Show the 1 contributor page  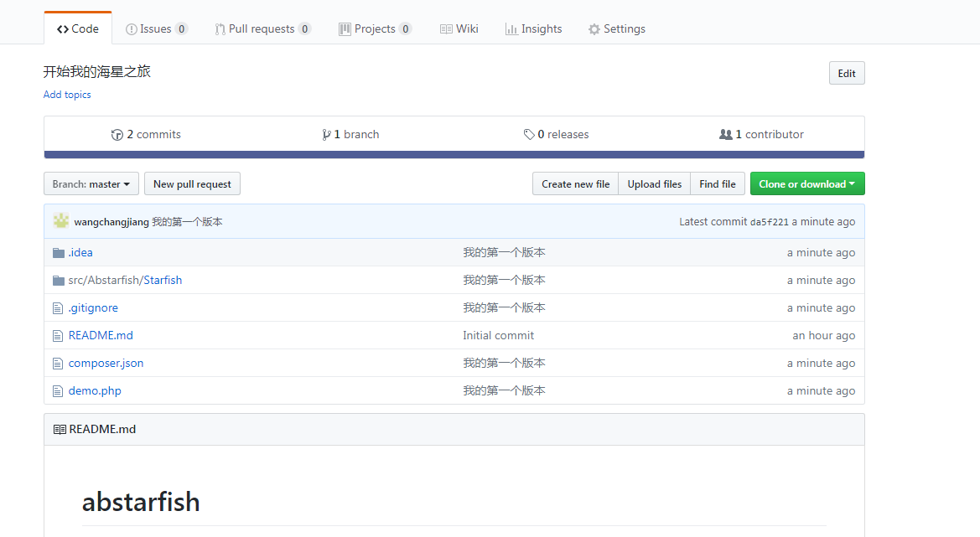pos(761,134)
